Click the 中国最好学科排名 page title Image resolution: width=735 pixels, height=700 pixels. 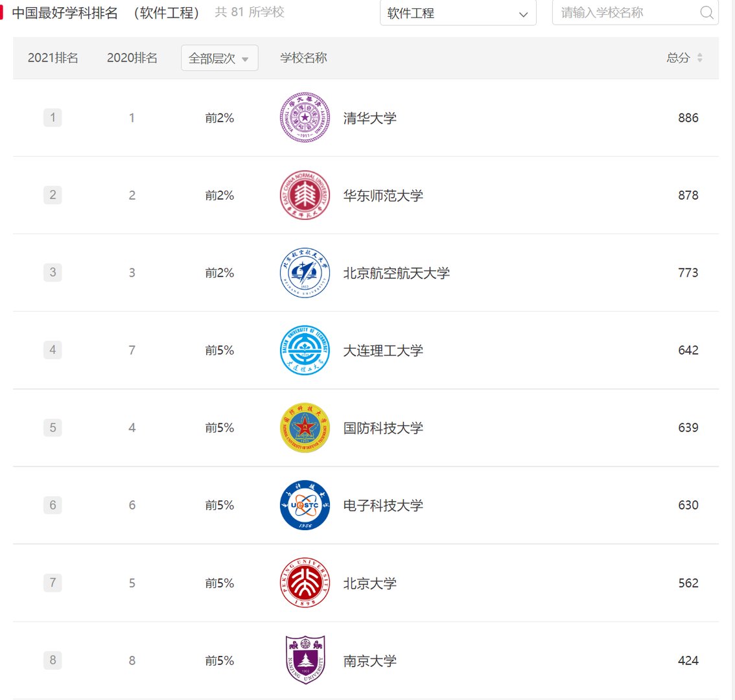tap(65, 12)
